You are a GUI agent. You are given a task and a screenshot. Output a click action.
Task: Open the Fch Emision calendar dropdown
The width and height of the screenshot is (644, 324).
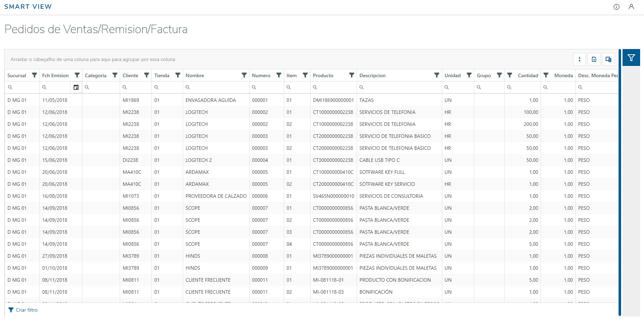point(76,87)
